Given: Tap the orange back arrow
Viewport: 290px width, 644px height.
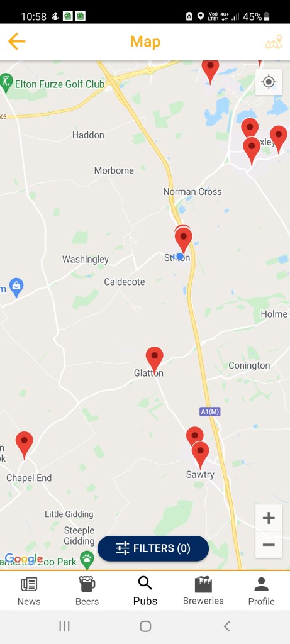Looking at the screenshot, I should pos(16,42).
